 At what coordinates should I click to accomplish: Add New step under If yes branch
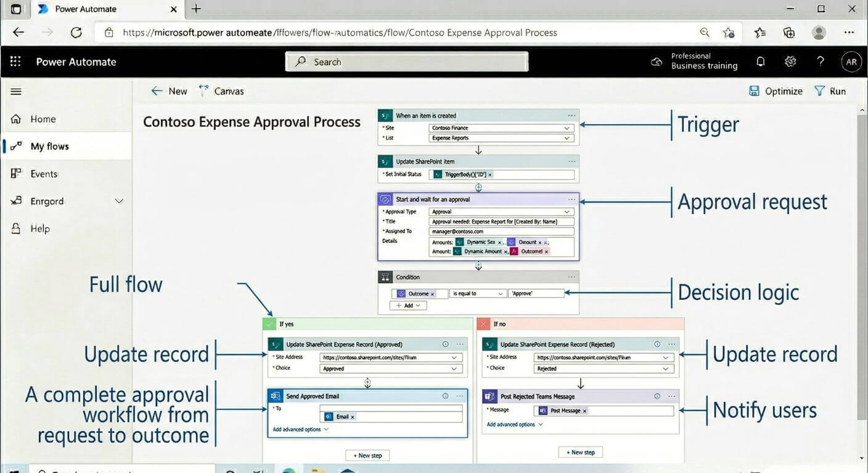coord(367,455)
